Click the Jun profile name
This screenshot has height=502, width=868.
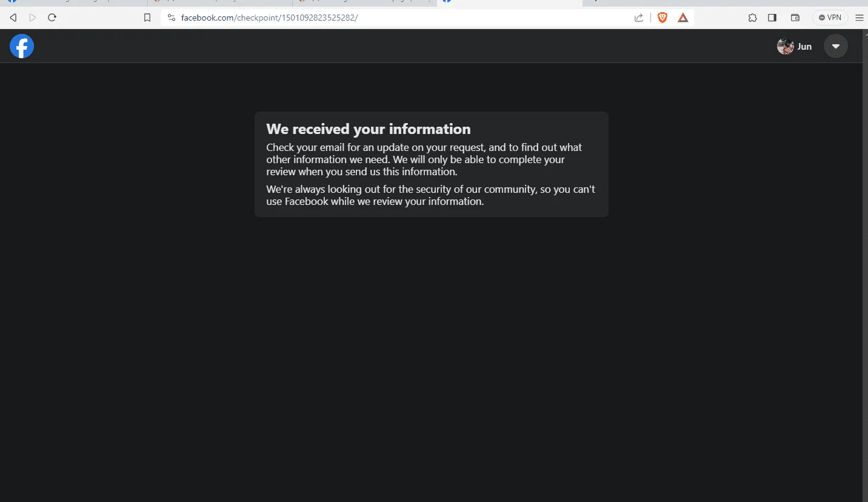tap(804, 47)
